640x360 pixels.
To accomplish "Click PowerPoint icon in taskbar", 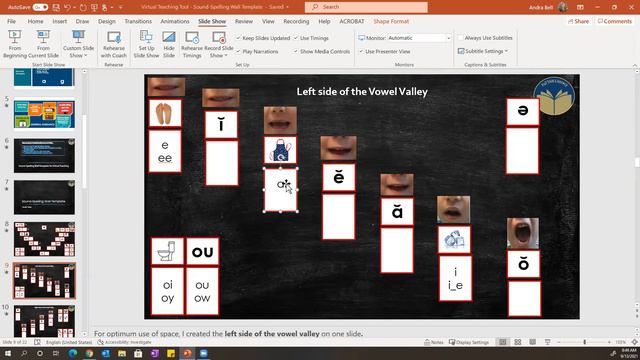I will pyautogui.click(x=187, y=353).
